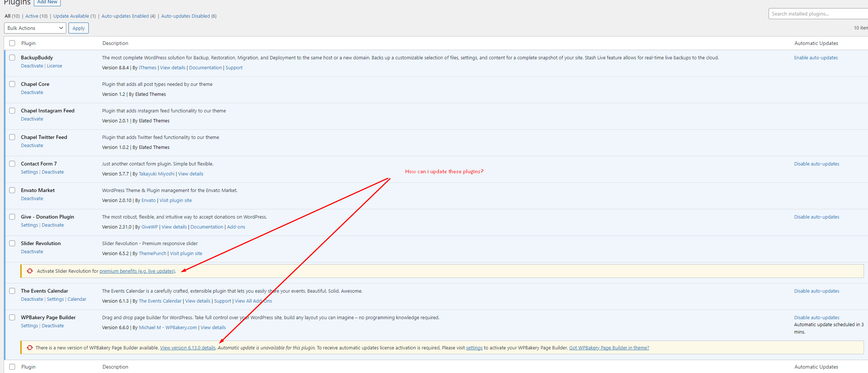
Task: Disable auto-updates for The Events Calendar
Action: coord(816,291)
